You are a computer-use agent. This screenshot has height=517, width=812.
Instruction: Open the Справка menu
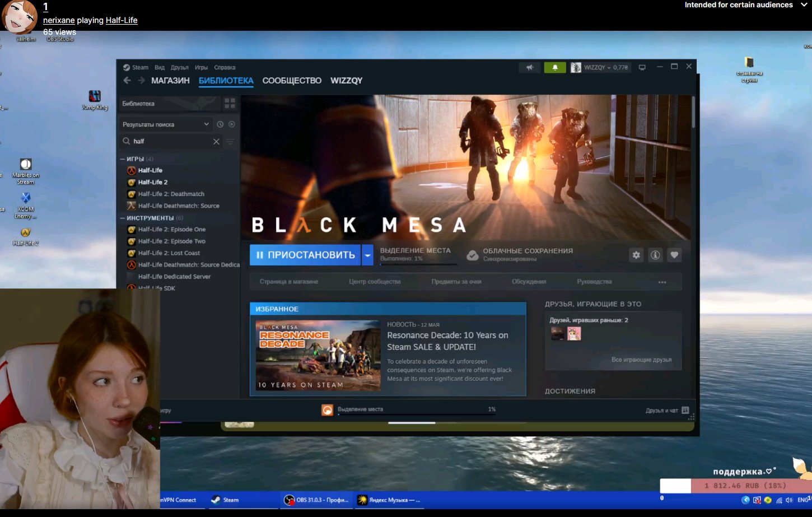pos(225,68)
